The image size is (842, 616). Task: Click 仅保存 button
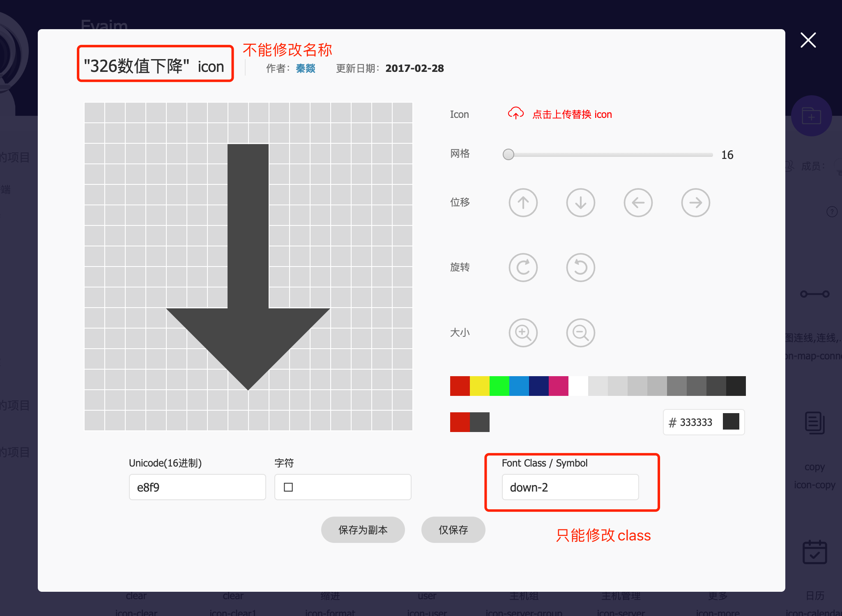click(x=453, y=530)
